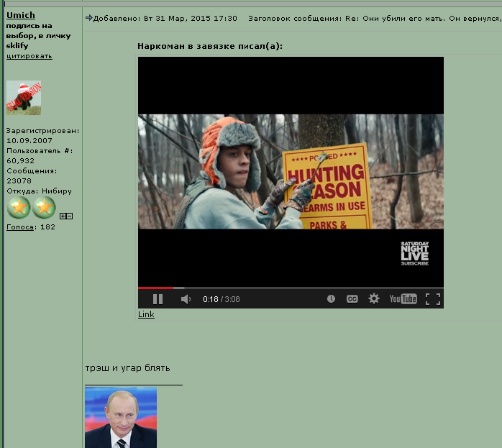The width and height of the screenshot is (502, 448).
Task: Seek on the red video progress bar
Action: pyautogui.click(x=155, y=288)
